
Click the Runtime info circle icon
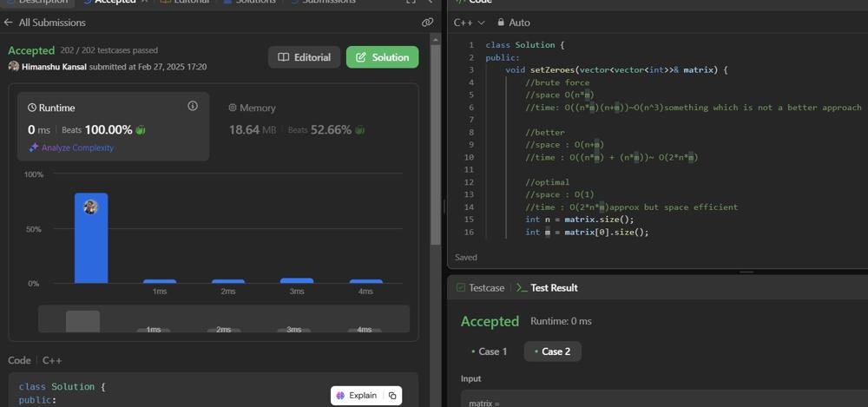pyautogui.click(x=193, y=106)
